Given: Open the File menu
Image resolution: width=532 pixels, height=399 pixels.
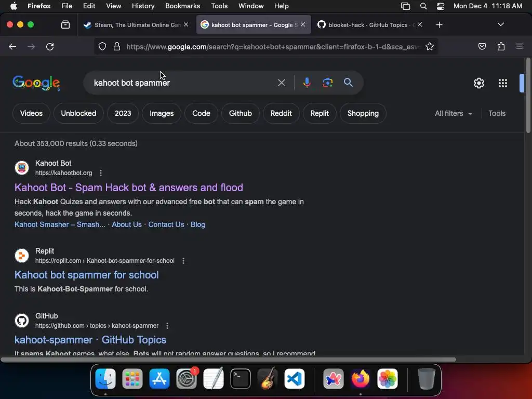Looking at the screenshot, I should (66, 6).
